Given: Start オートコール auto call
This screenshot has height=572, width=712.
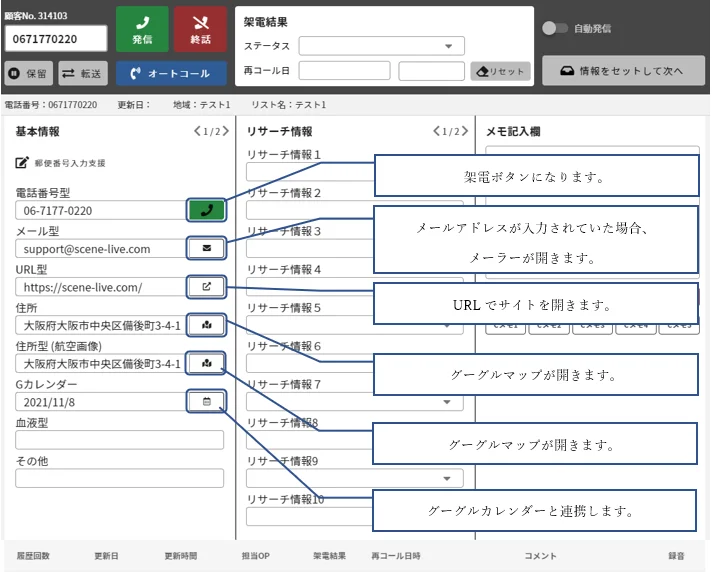Looking at the screenshot, I should tap(169, 73).
